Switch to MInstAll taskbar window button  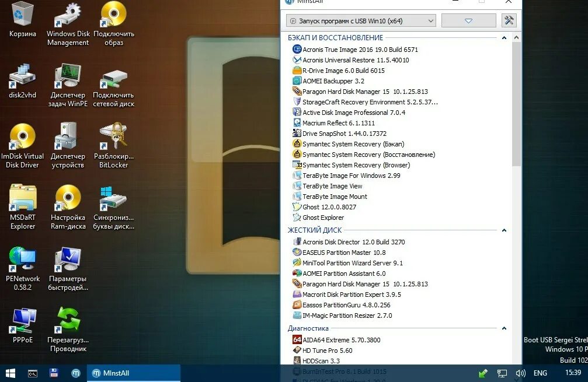click(134, 373)
